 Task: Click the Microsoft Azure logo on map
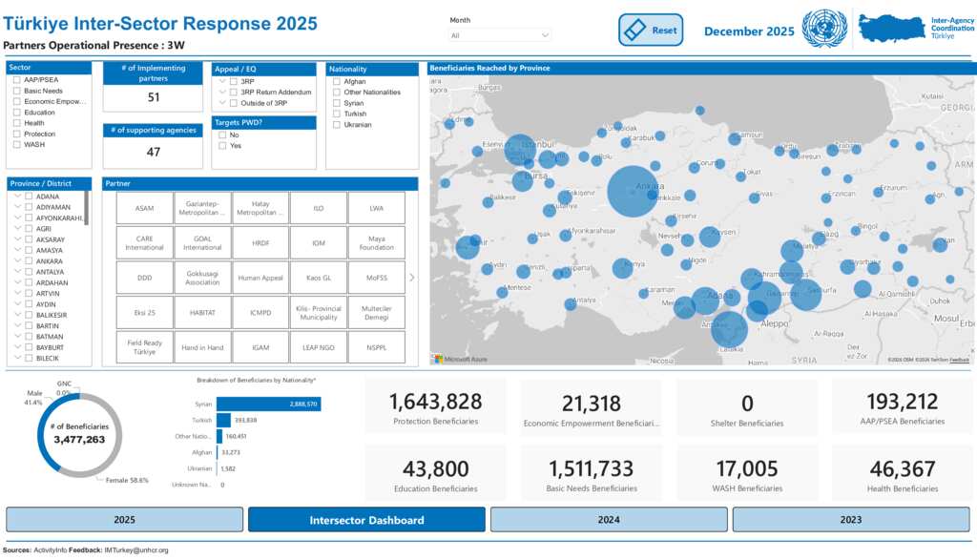[x=460, y=359]
